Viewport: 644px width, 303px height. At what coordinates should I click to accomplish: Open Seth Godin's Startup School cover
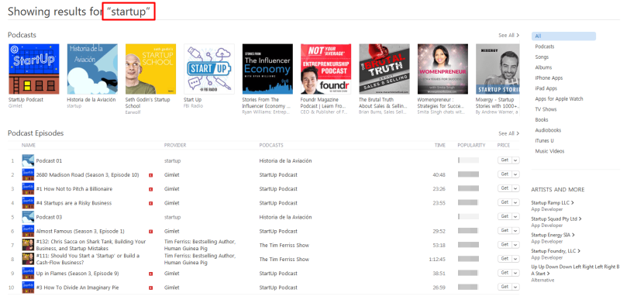pyautogui.click(x=151, y=69)
